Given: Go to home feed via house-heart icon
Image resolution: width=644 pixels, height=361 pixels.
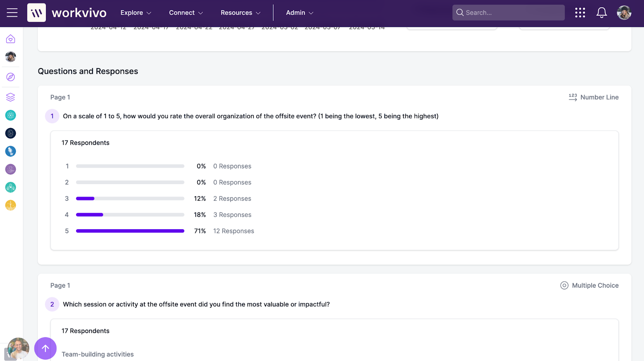Looking at the screenshot, I should click(10, 39).
